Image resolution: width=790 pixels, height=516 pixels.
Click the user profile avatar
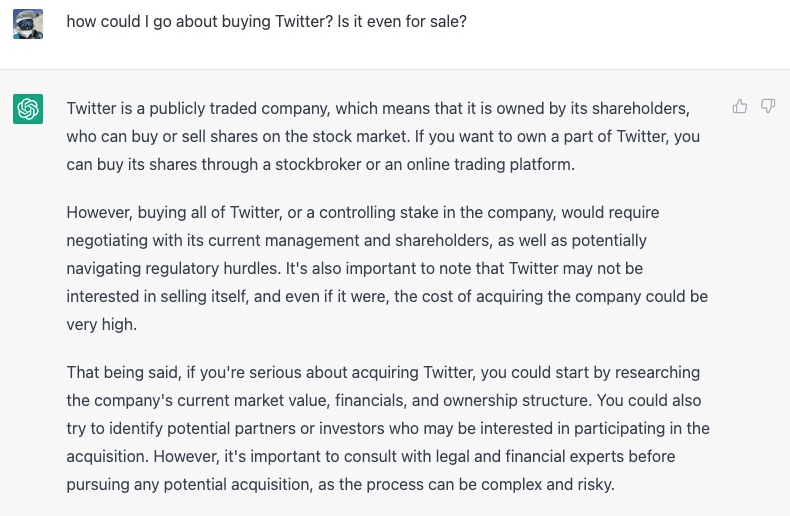pos(28,24)
